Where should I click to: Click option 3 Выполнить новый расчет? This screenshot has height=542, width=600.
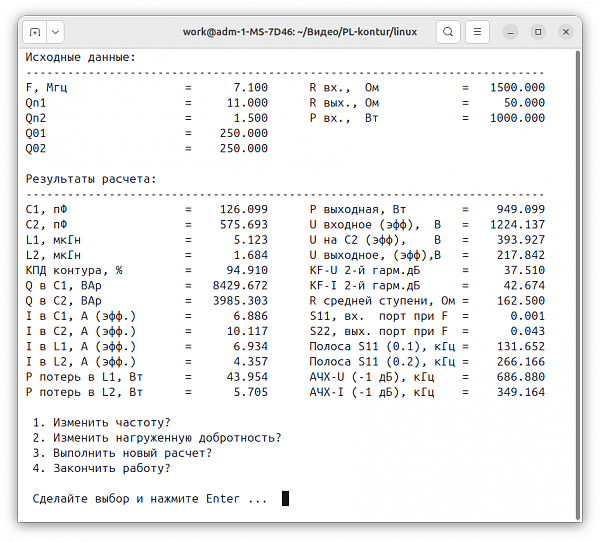(x=121, y=452)
